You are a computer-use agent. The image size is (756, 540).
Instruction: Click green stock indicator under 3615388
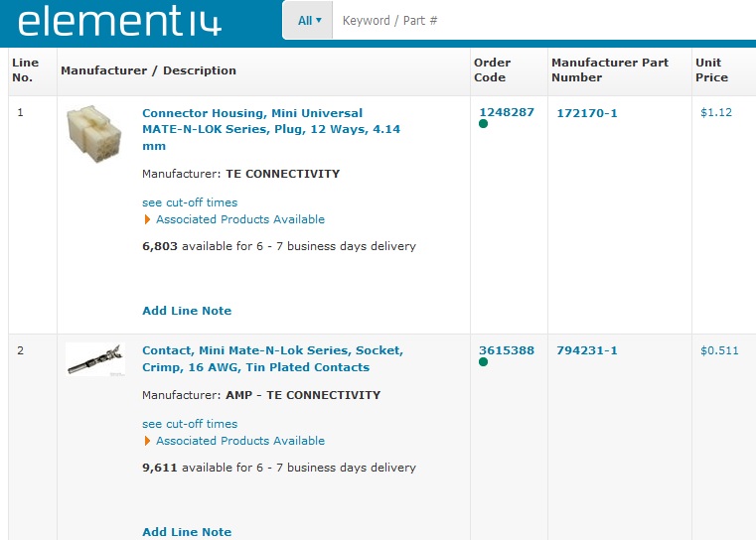[483, 362]
